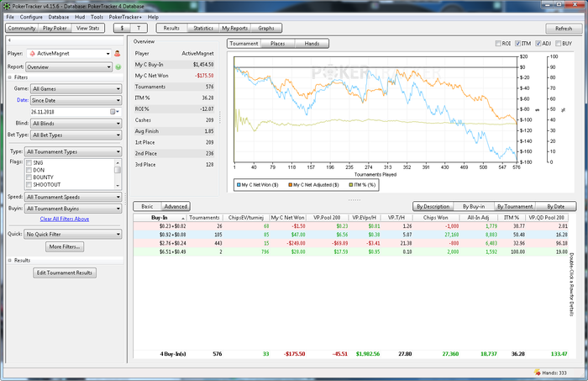Group results By Date
588x381 pixels.
[555, 206]
